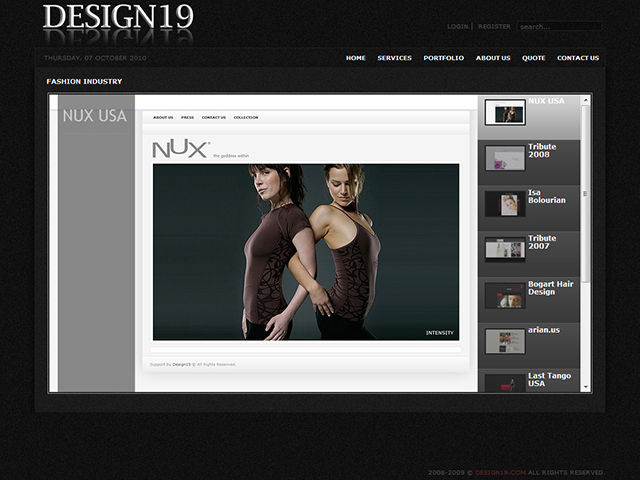Open the Bogart Hair Design thumbnail
The image size is (640, 480).
pos(505,295)
